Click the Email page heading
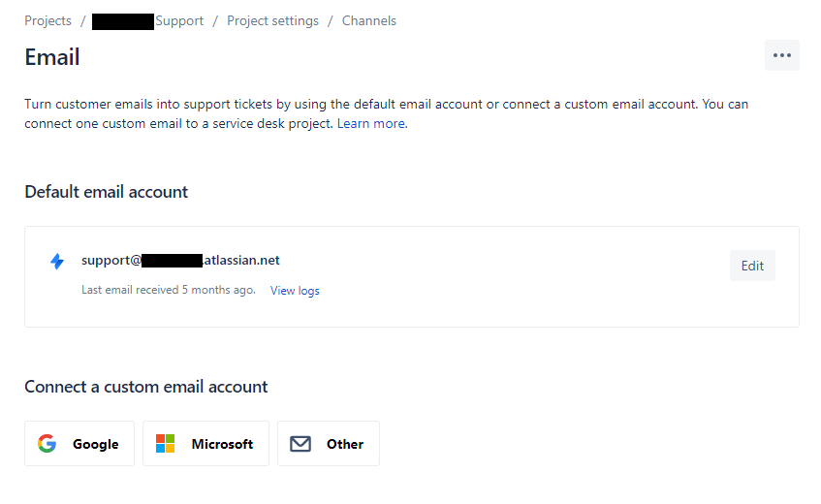 click(51, 57)
